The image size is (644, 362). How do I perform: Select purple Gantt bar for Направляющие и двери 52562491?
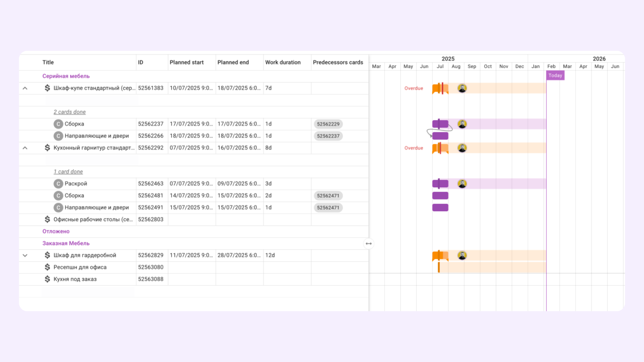pos(440,208)
